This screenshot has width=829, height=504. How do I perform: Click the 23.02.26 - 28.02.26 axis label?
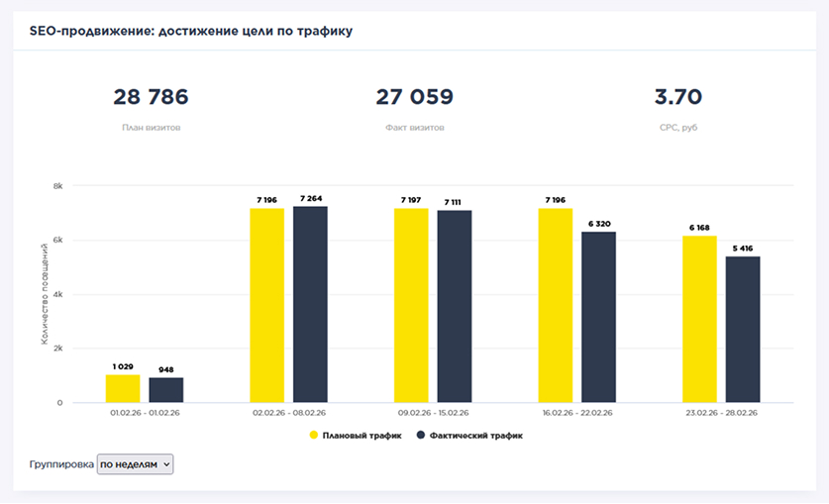pyautogui.click(x=721, y=413)
